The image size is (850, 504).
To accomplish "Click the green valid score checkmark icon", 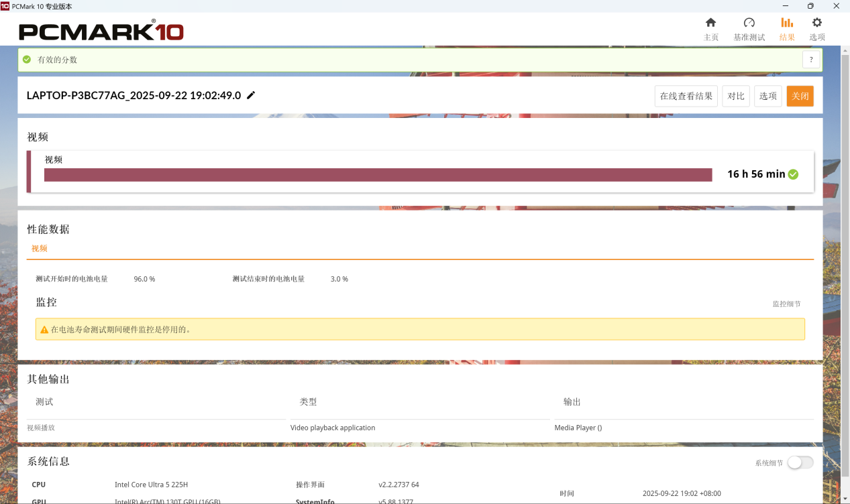I will (x=27, y=60).
